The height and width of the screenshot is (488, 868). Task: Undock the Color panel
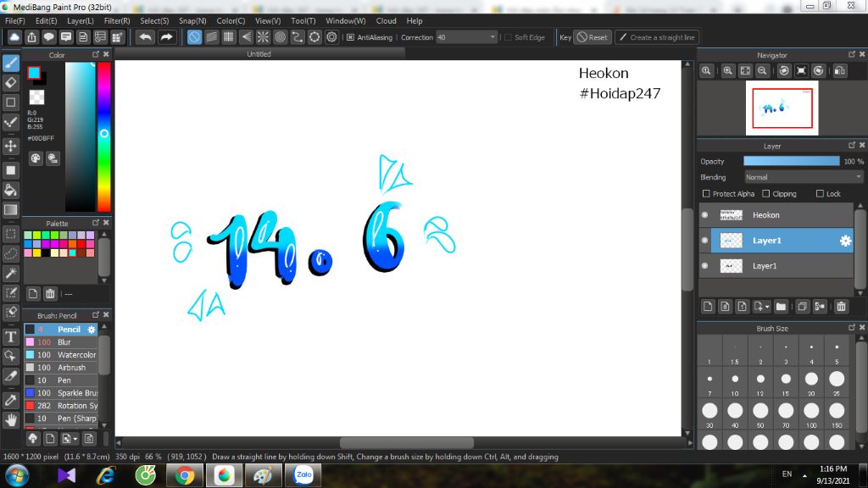tap(95, 54)
